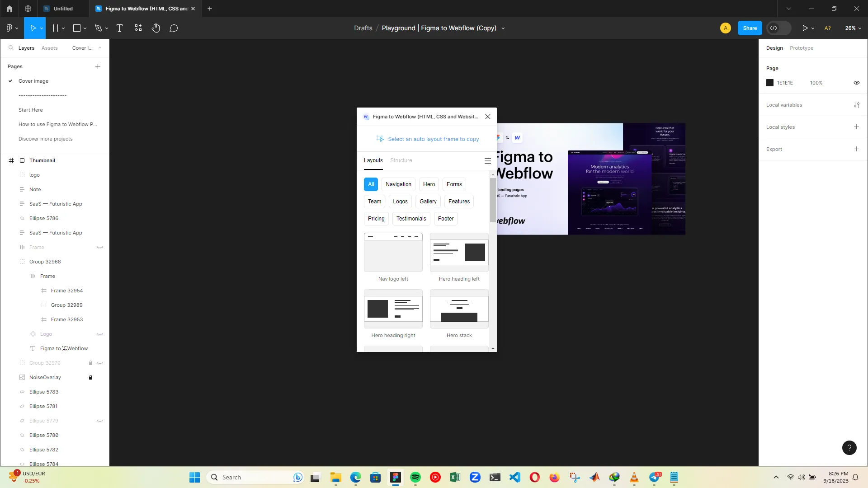Viewport: 868px width, 488px height.
Task: Switch to Structure tab in plugin
Action: click(x=401, y=160)
